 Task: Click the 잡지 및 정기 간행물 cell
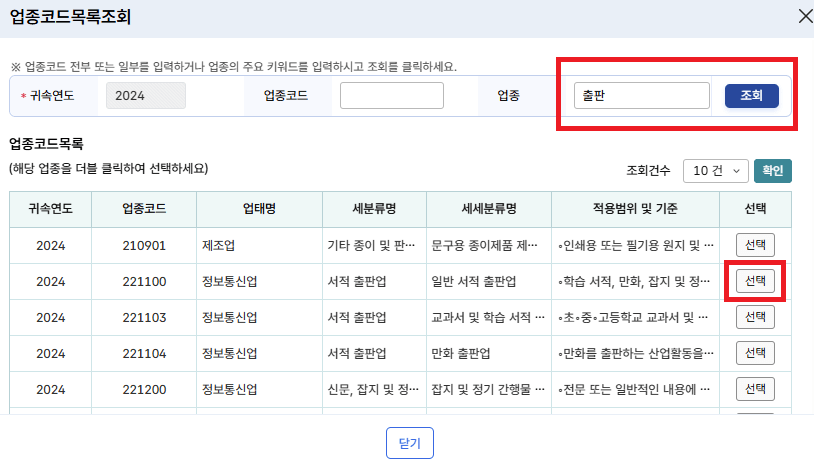pyautogui.click(x=488, y=389)
